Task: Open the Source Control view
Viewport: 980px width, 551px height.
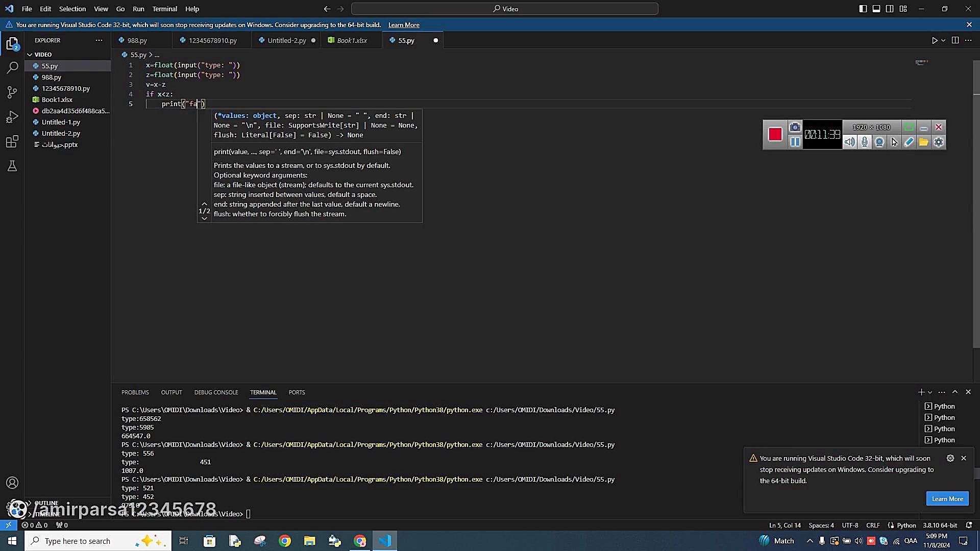Action: point(12,92)
